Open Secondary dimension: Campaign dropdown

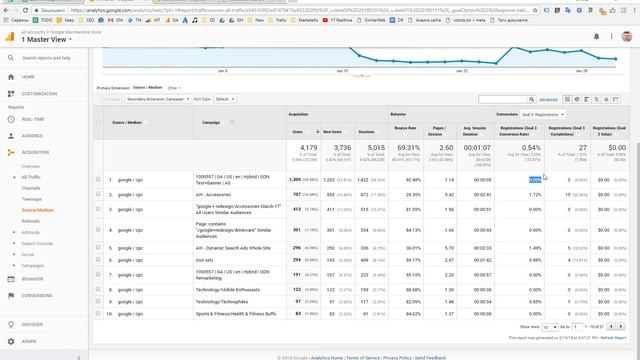tap(158, 99)
